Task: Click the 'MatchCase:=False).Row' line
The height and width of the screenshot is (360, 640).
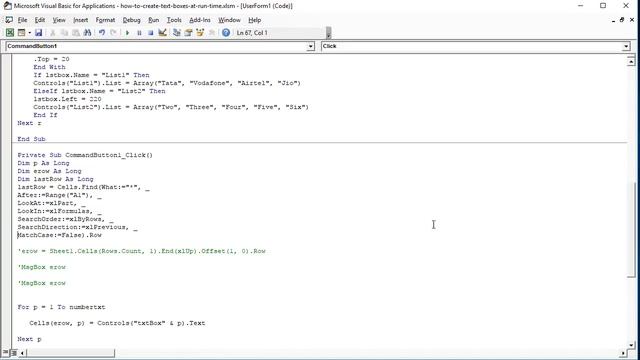Action: [60, 235]
